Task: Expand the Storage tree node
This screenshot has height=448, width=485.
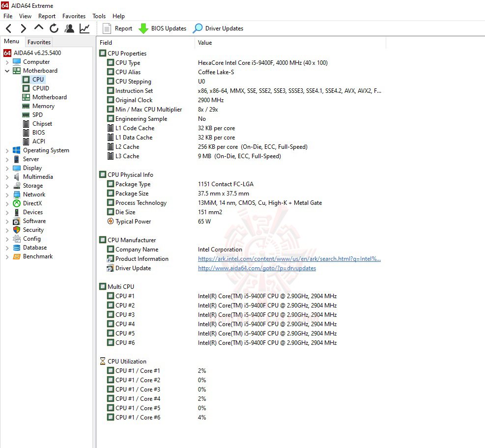Action: [7, 186]
